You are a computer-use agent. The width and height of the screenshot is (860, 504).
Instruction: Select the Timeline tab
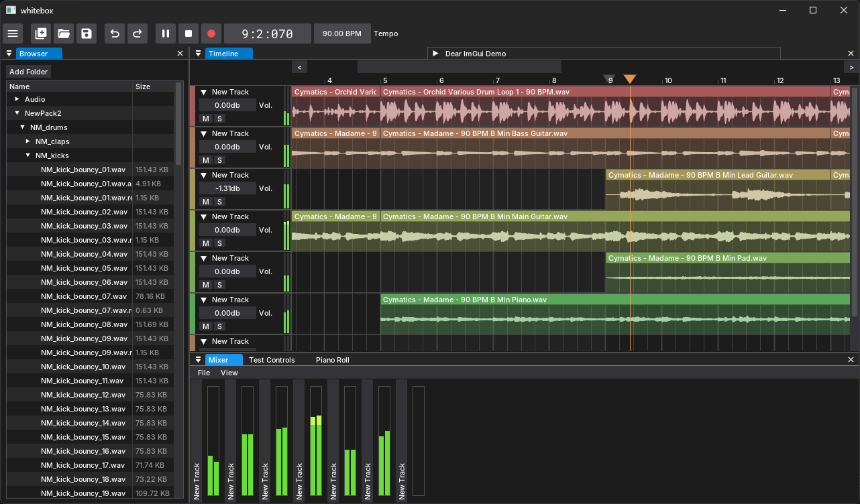pyautogui.click(x=229, y=54)
